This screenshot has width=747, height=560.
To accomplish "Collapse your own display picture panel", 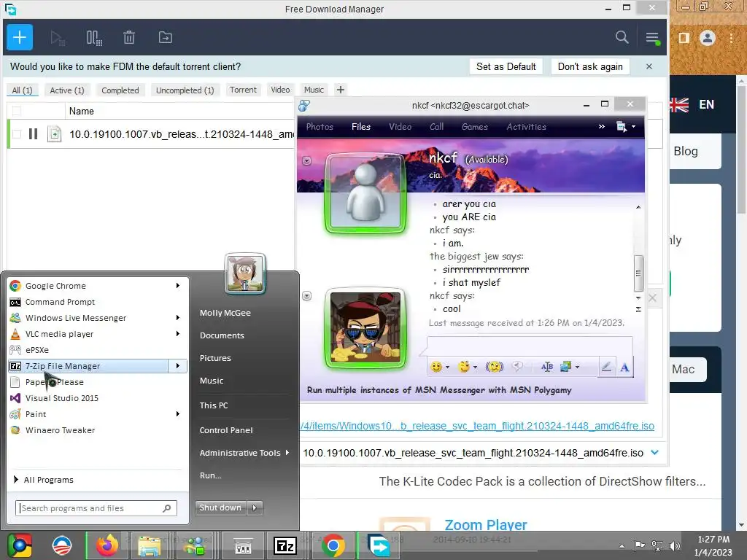I will pyautogui.click(x=307, y=296).
